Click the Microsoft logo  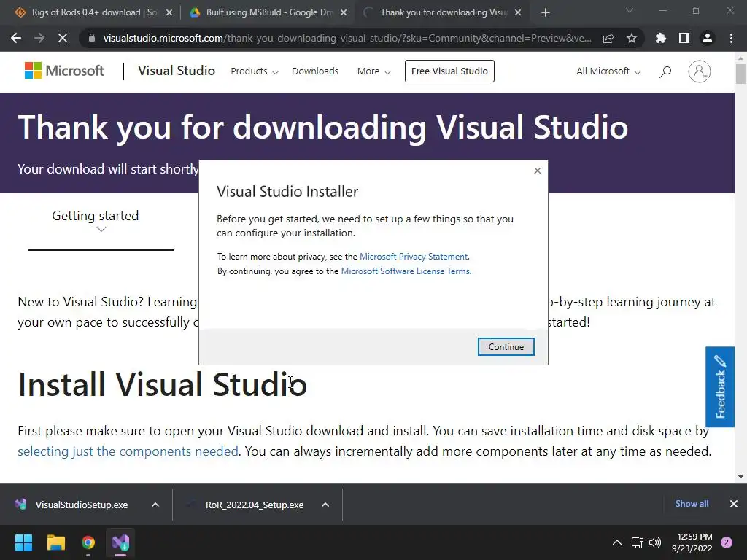pos(64,71)
